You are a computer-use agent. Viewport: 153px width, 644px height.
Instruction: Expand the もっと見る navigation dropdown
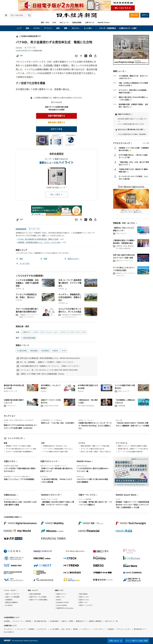[x=89, y=28]
